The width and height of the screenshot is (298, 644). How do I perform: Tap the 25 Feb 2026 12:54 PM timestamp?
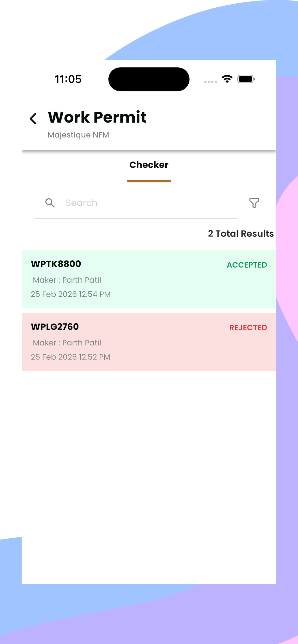[71, 294]
